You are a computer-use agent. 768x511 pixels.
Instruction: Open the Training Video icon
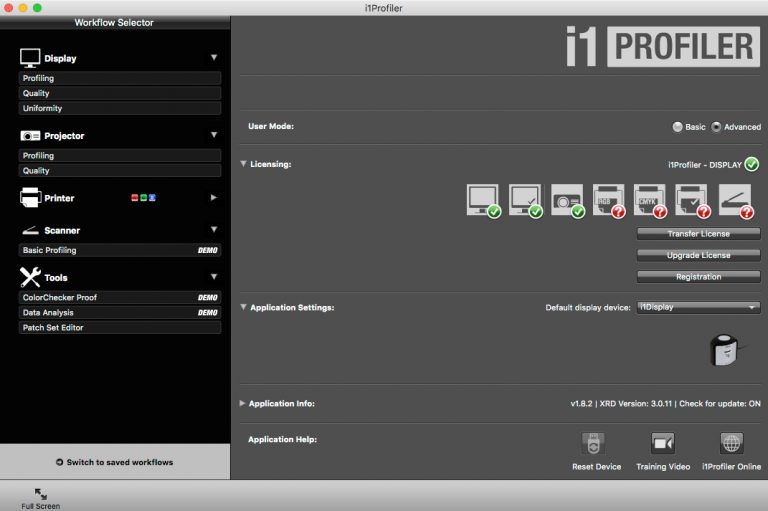(x=663, y=444)
